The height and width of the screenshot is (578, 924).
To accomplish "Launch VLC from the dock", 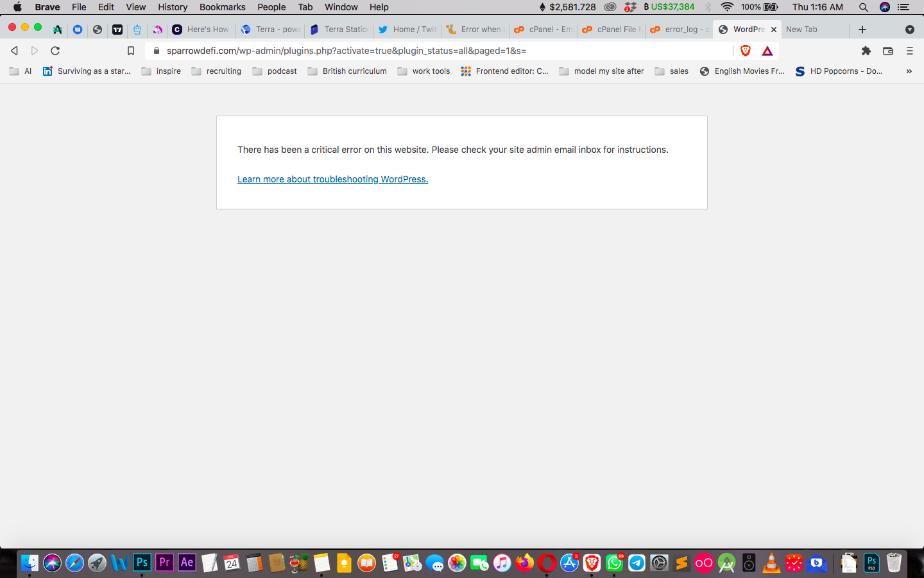I will click(771, 563).
